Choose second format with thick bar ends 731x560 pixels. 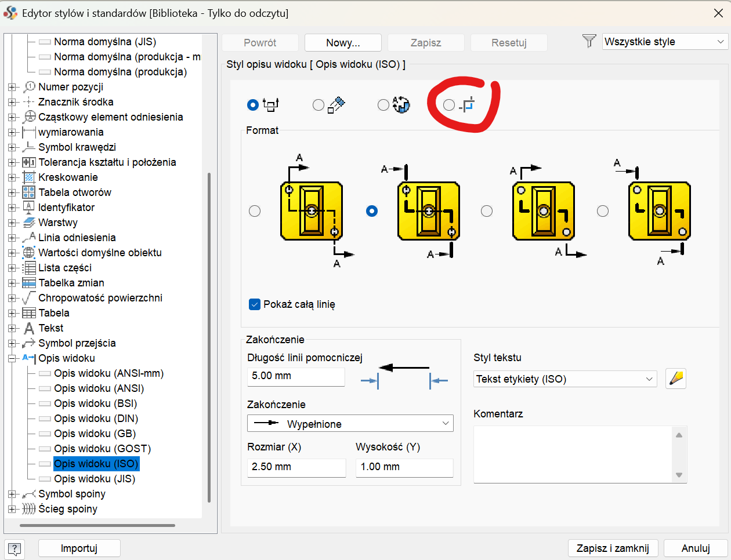(372, 211)
